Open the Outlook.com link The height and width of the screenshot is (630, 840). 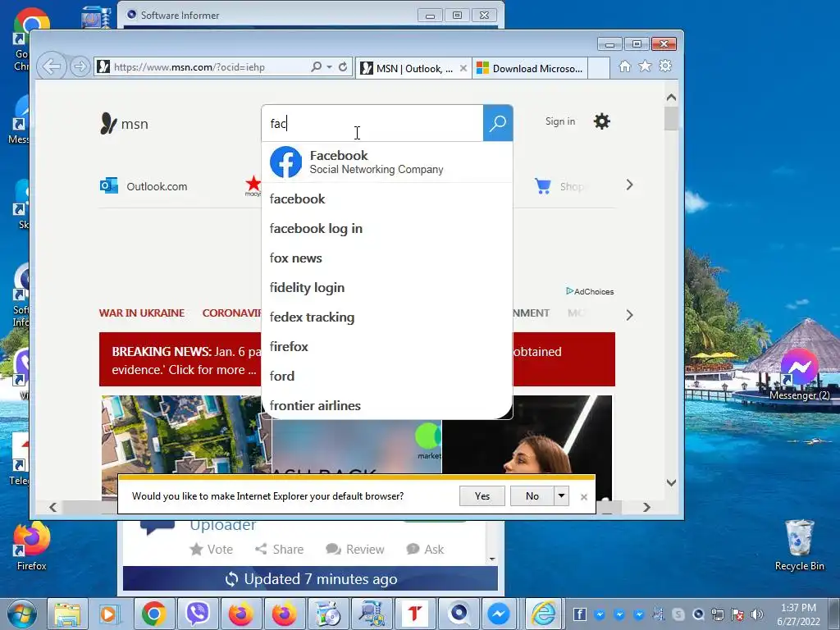[x=157, y=186]
